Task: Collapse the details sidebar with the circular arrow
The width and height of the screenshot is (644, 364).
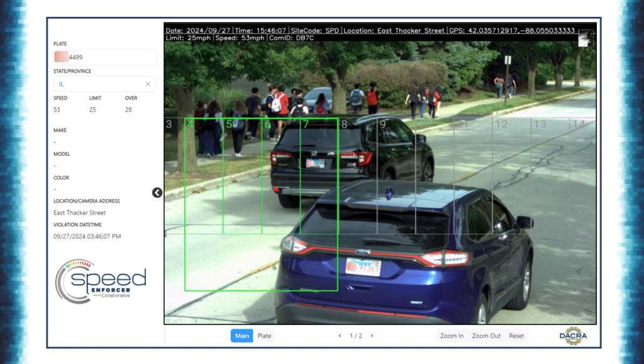Action: click(x=157, y=193)
